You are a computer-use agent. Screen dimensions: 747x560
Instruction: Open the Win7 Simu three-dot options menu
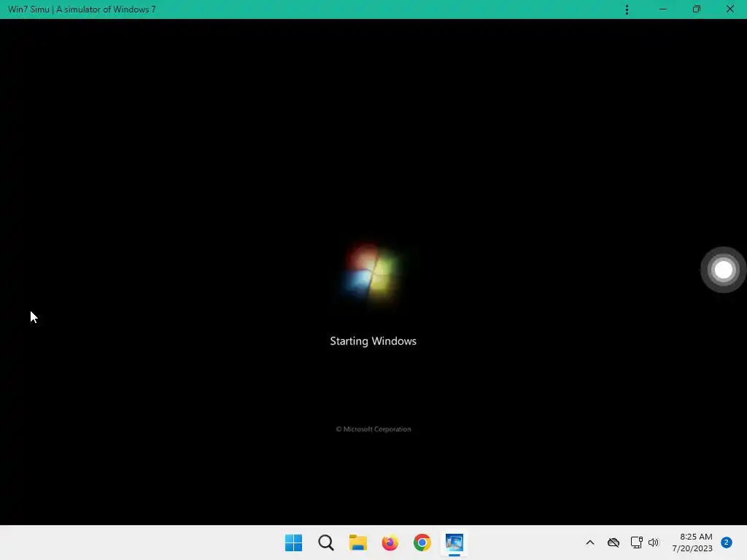tap(627, 9)
